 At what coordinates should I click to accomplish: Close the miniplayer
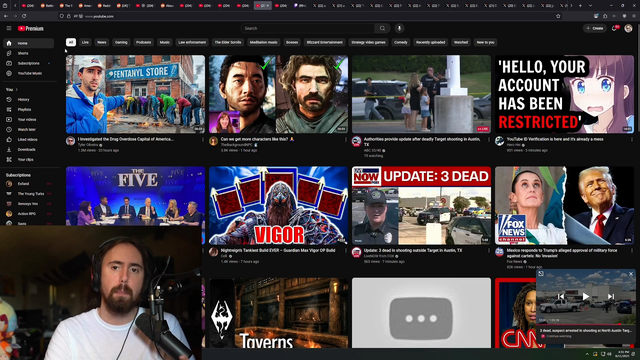[x=631, y=274]
